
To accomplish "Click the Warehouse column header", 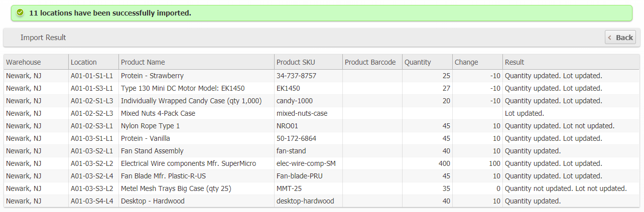I will click(x=24, y=62).
